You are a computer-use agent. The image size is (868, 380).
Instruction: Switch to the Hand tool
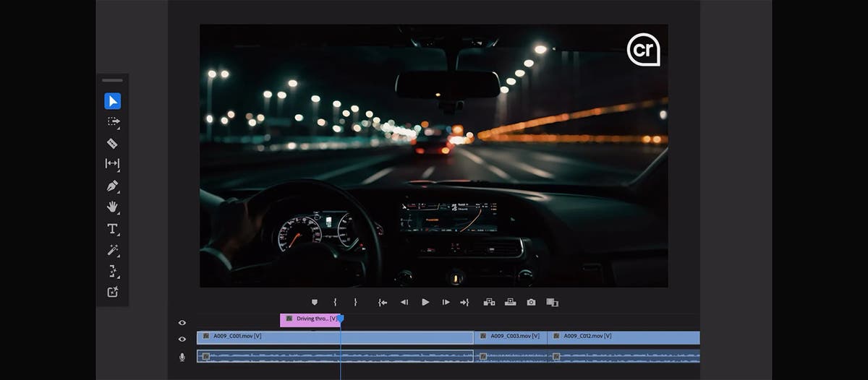(x=112, y=207)
